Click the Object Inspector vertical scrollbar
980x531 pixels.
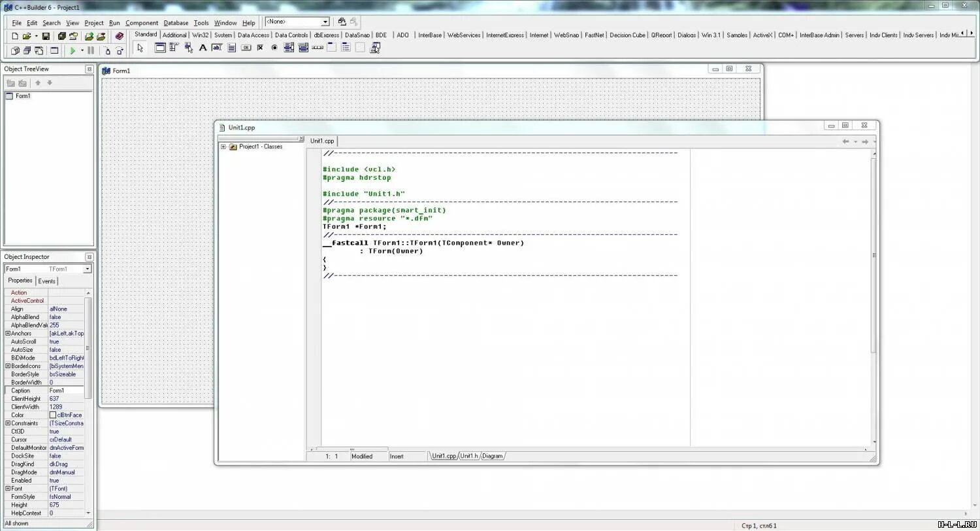pos(89,349)
